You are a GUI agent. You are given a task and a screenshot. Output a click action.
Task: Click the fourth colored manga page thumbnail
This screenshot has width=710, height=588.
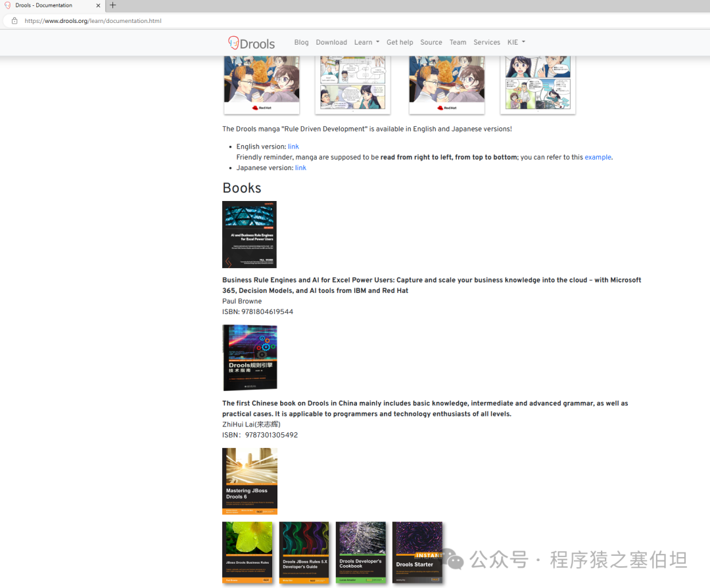pos(538,85)
